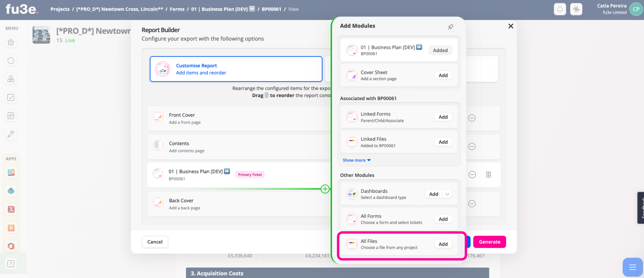Open the Forms breadcrumb link
Image resolution: width=644 pixels, height=278 pixels.
click(177, 9)
